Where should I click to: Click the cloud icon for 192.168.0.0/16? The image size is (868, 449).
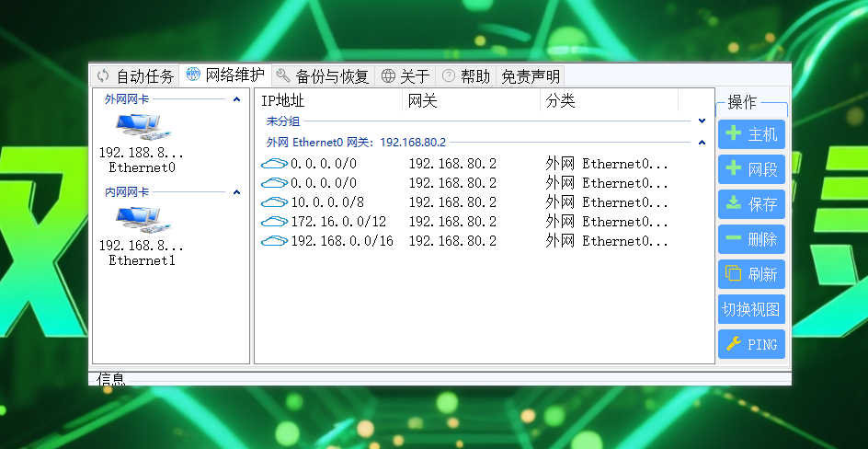275,241
